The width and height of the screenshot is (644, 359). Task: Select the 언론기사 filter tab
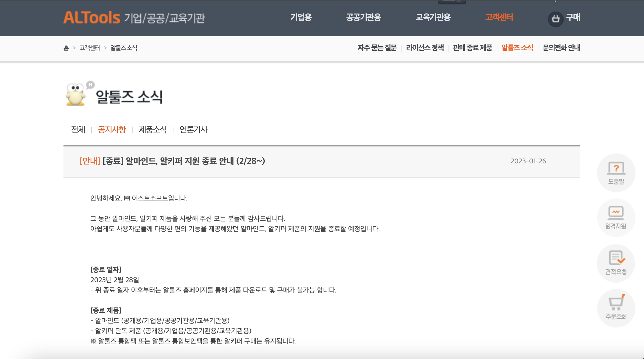point(194,130)
